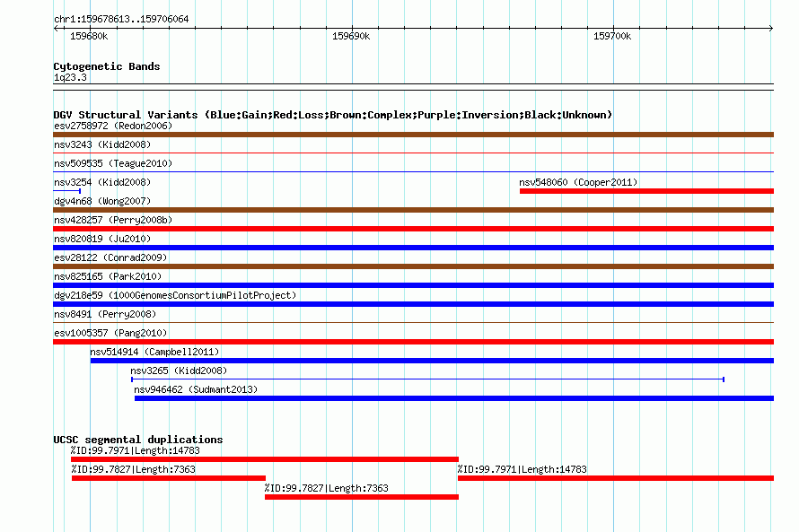Click the red nsv428257 loss bar
Image resolution: width=799 pixels, height=532 pixels.
(413, 229)
